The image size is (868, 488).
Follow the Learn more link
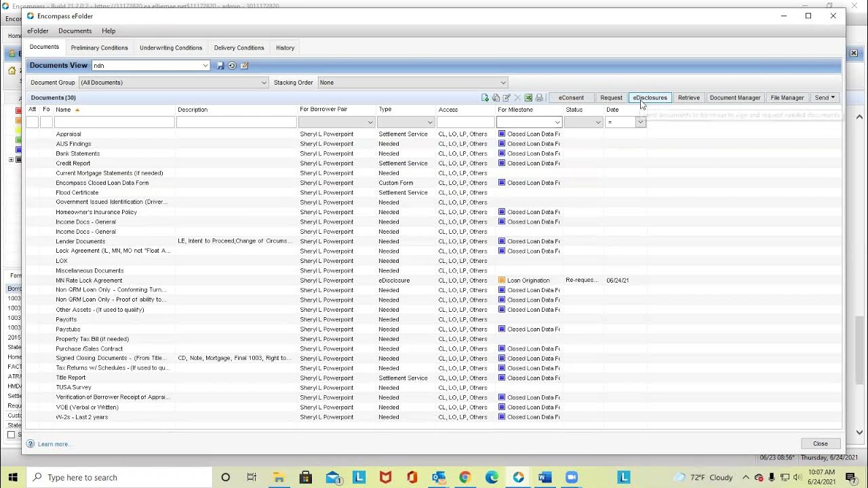[53, 445]
